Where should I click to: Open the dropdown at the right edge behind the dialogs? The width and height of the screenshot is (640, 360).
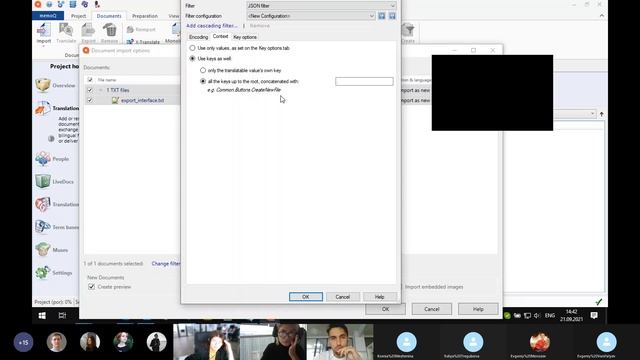point(592,114)
